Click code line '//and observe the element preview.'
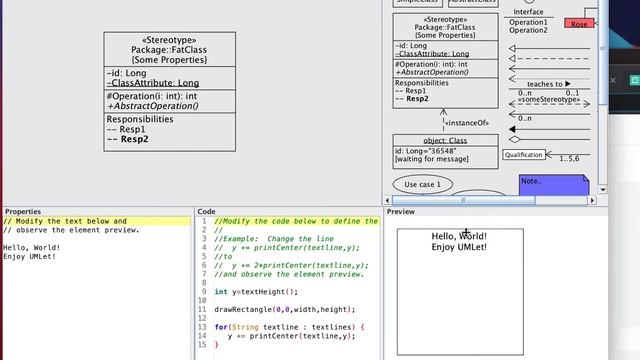Viewport: 640px width, 360px height. pos(289,274)
